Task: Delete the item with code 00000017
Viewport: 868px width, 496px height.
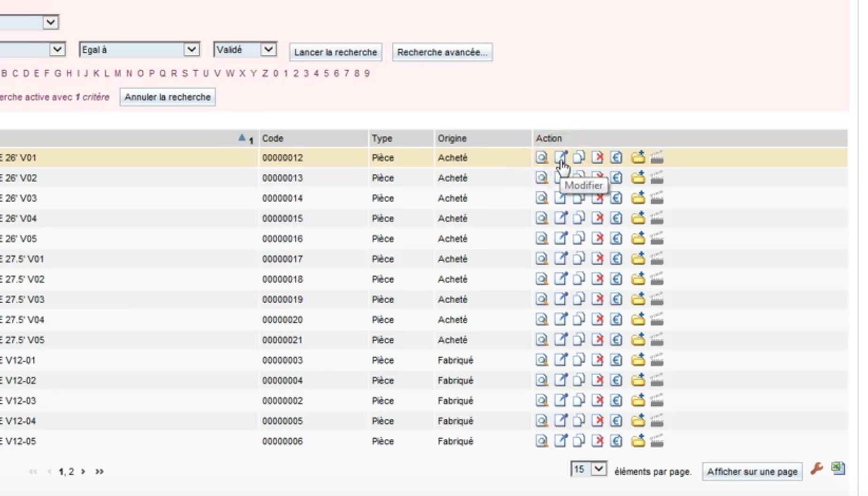Action: coord(597,258)
